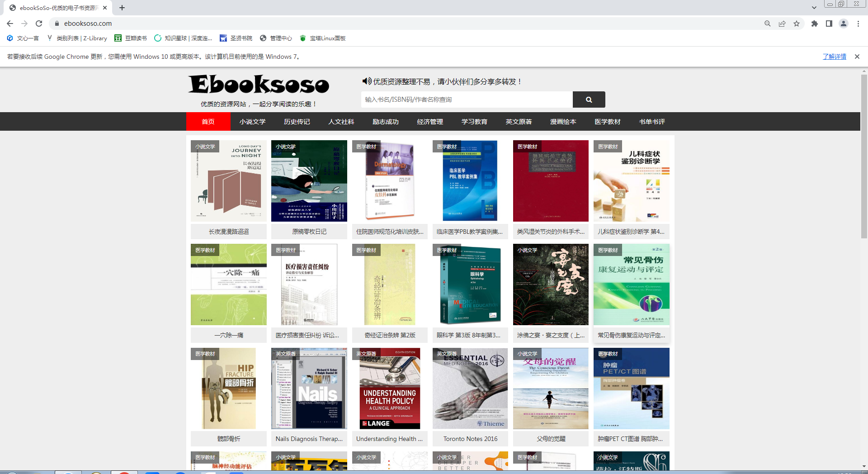
Task: Open the Chrome profile avatar icon
Action: [843, 24]
